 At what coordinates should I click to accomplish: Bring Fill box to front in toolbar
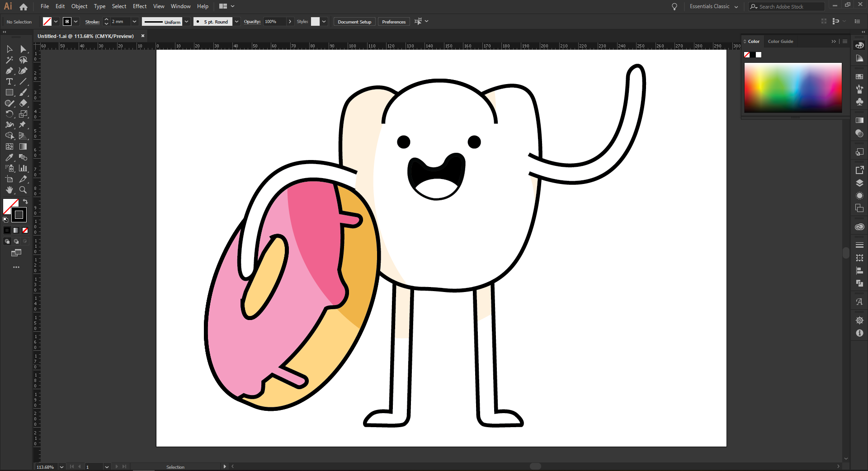pyautogui.click(x=8, y=203)
